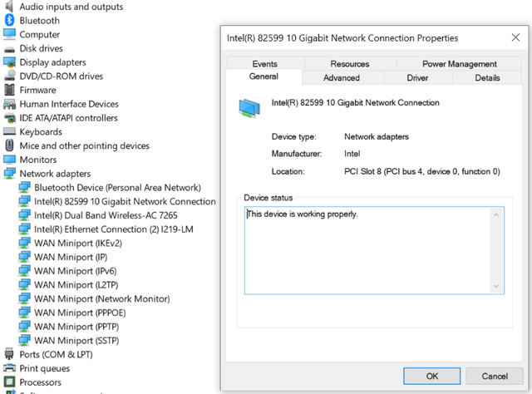The image size is (532, 394).
Task: Select WAN Miniport (IPv6) entry
Action: tap(76, 271)
